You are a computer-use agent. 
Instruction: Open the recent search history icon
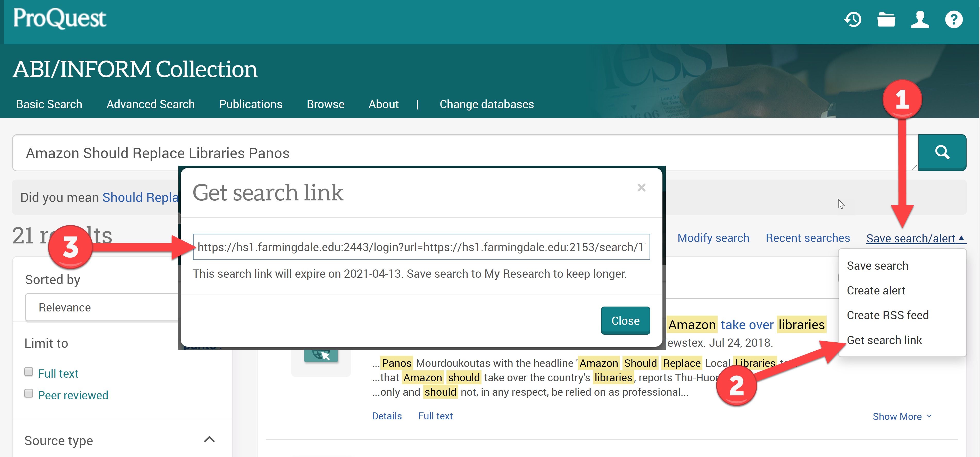pyautogui.click(x=853, y=19)
